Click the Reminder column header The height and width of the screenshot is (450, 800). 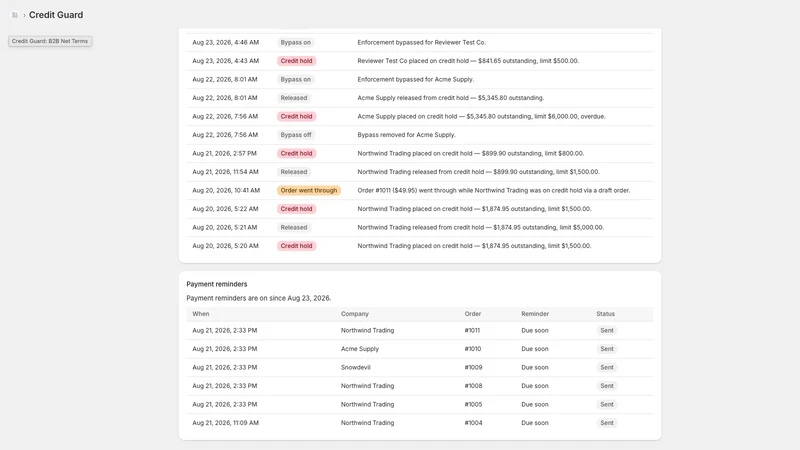[x=535, y=314]
